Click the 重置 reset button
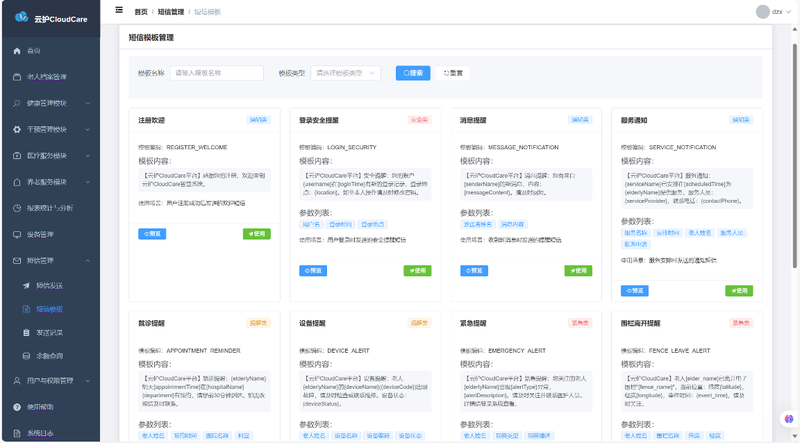The image size is (800, 443). coord(453,73)
